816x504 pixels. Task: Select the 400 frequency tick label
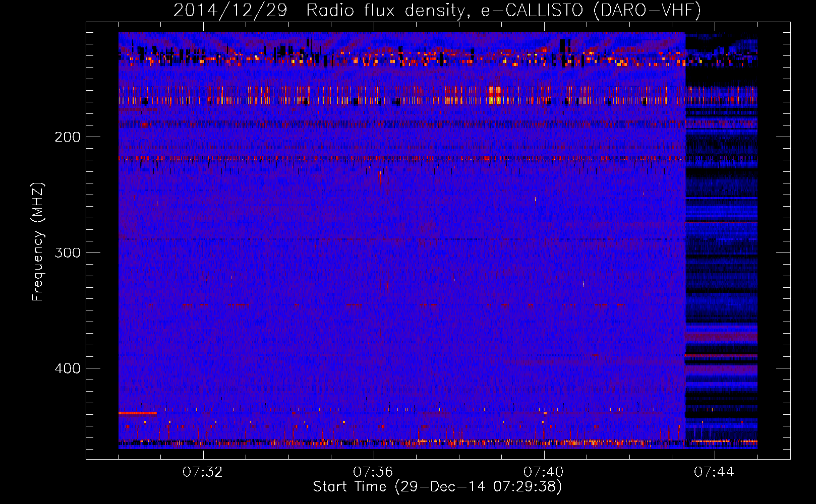(x=68, y=368)
